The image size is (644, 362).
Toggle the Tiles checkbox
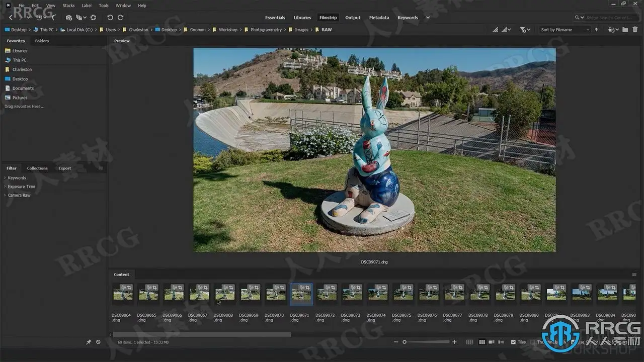[x=513, y=342]
